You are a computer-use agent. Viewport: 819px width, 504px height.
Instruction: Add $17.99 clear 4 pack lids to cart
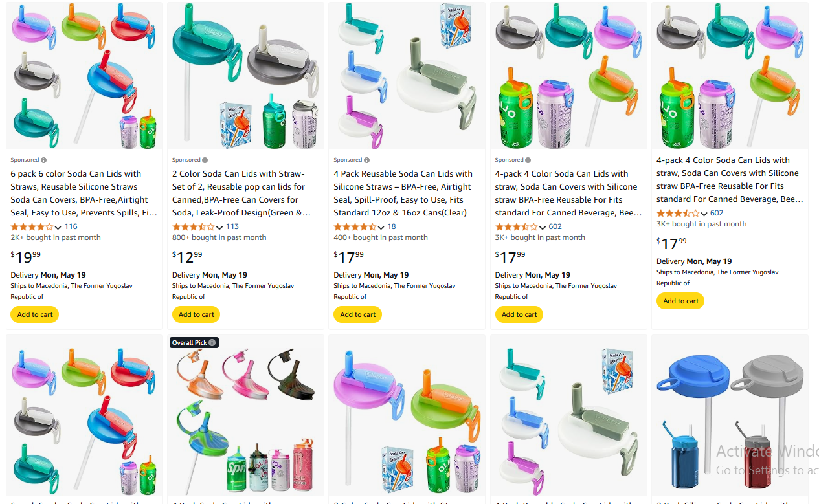(x=358, y=314)
